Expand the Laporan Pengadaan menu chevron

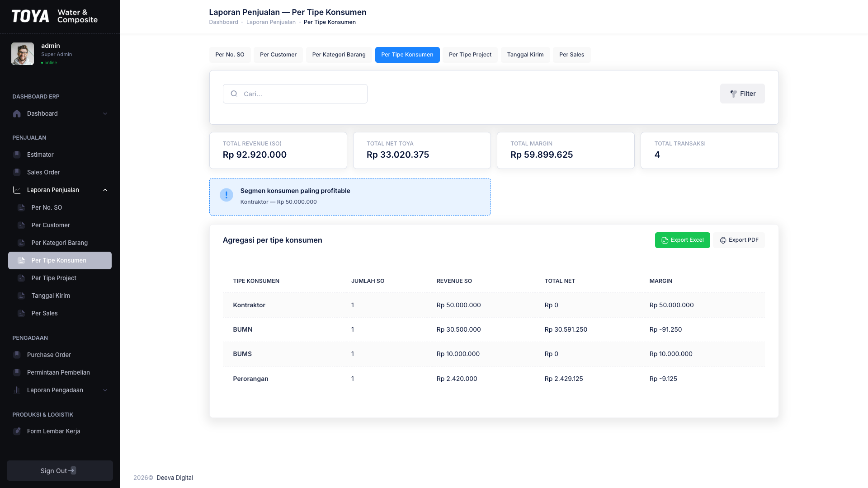(x=105, y=390)
